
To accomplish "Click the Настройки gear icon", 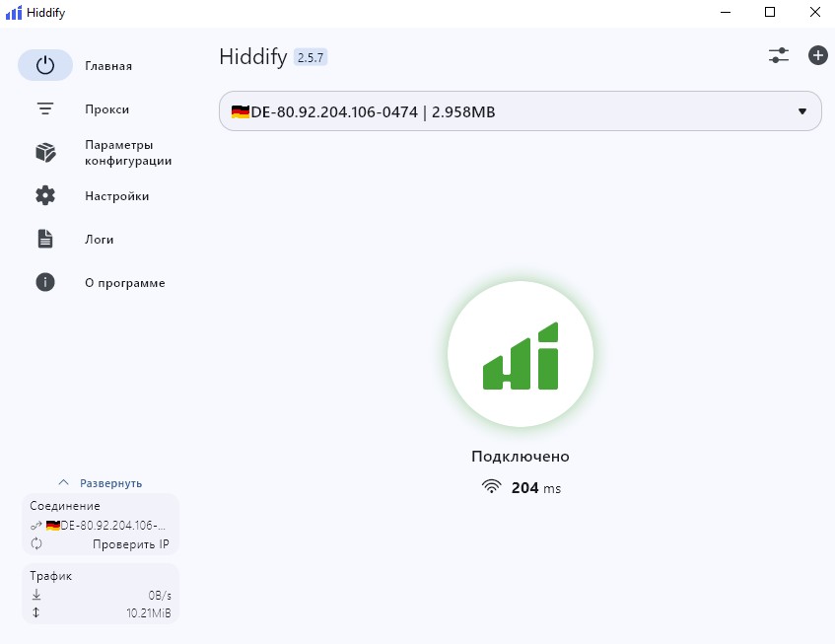I will (x=45, y=195).
